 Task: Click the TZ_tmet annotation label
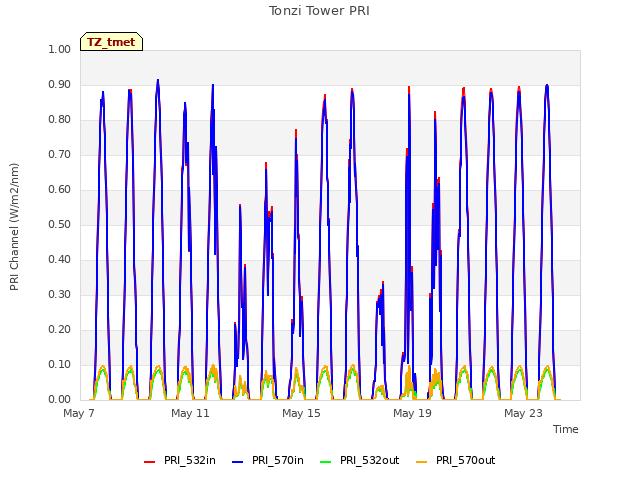point(111,42)
